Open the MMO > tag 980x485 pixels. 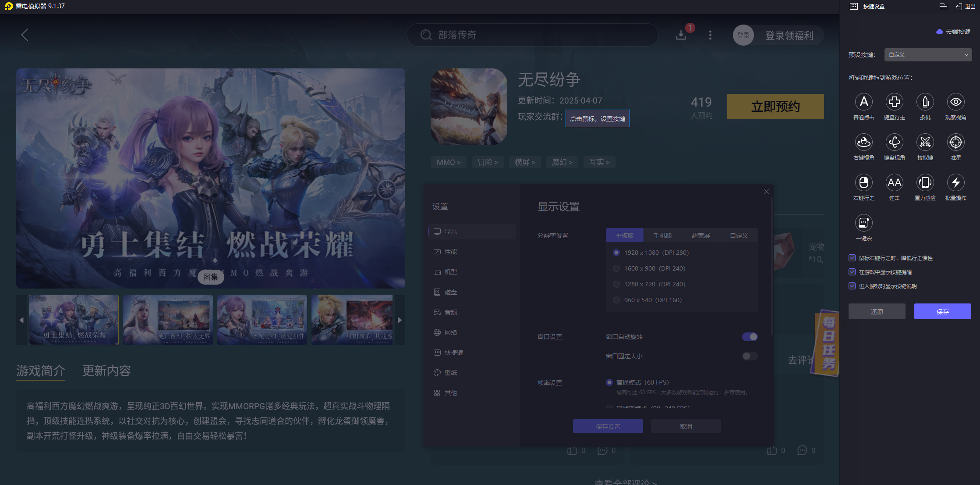coord(449,162)
